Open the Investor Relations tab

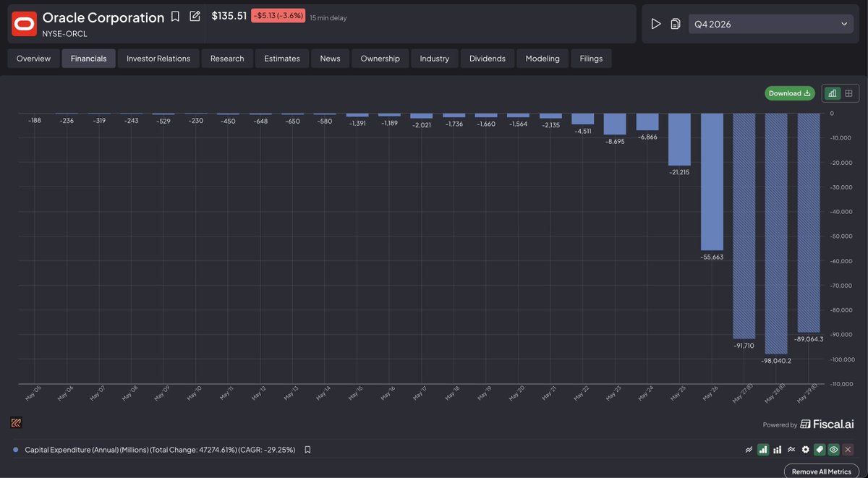pos(158,59)
